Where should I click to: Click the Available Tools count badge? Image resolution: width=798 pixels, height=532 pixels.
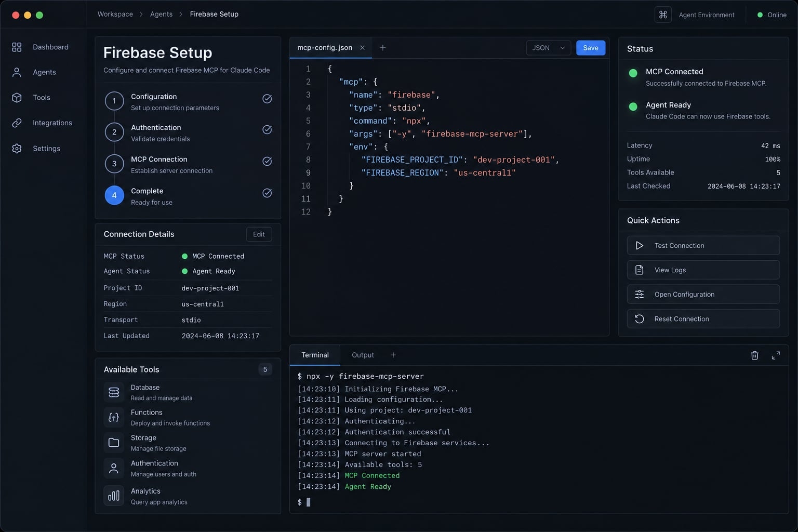click(265, 369)
